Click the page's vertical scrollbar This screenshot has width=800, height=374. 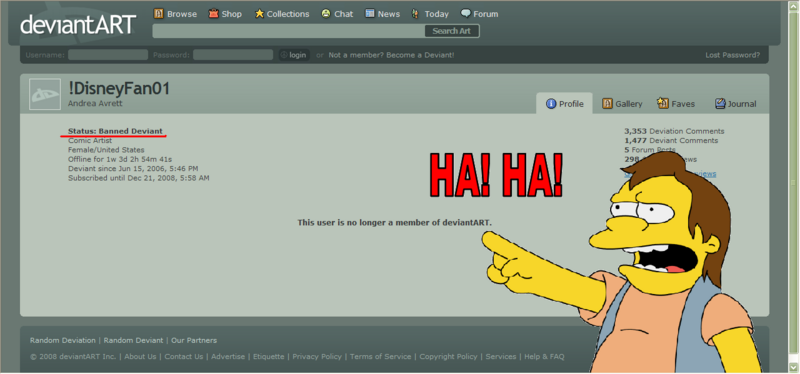pos(793,187)
